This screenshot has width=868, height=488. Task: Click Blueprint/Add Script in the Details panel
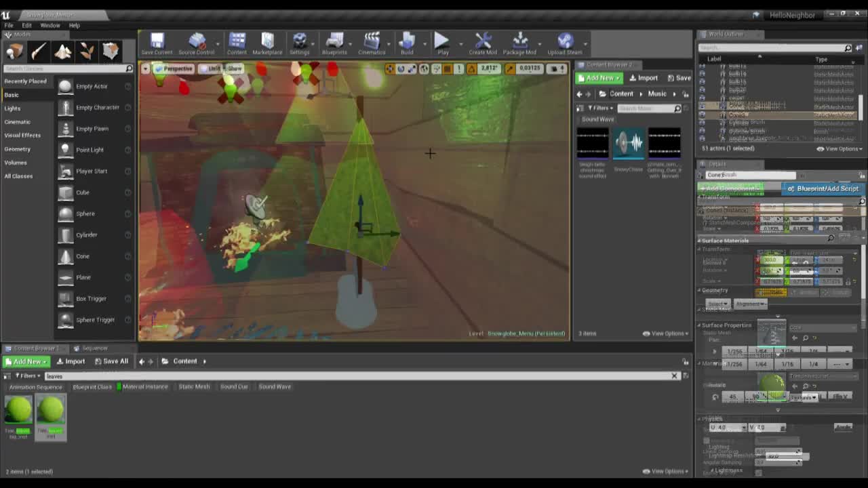822,188
